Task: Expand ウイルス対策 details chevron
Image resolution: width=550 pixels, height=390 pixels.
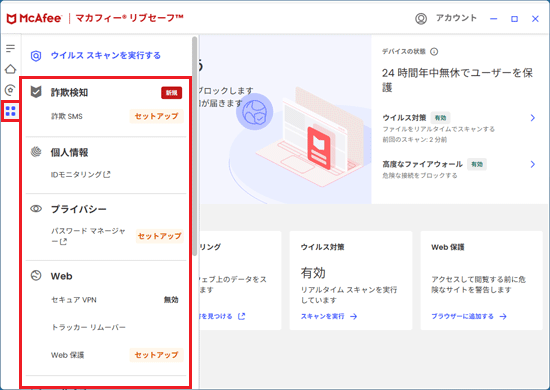Action: [532, 118]
